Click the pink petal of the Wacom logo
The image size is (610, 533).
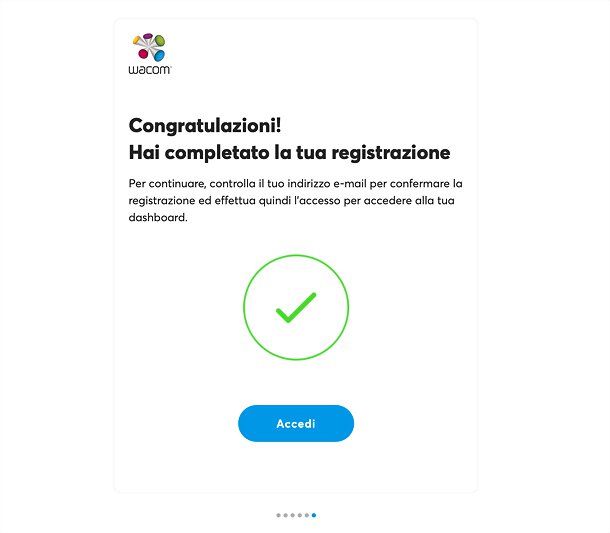[143, 54]
